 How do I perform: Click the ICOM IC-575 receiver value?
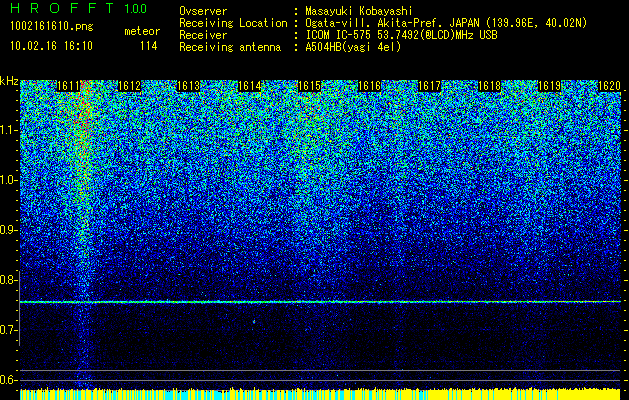(x=402, y=35)
